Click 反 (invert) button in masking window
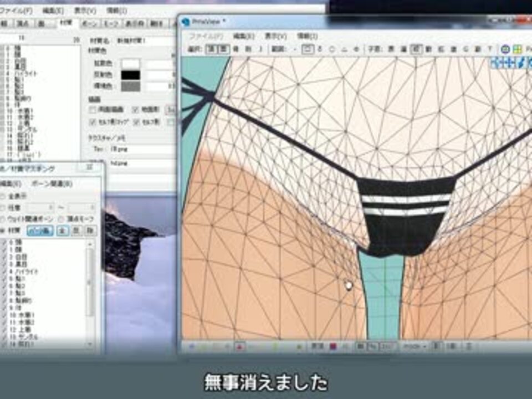Screen dimensions: 532x399 [x=76, y=231]
